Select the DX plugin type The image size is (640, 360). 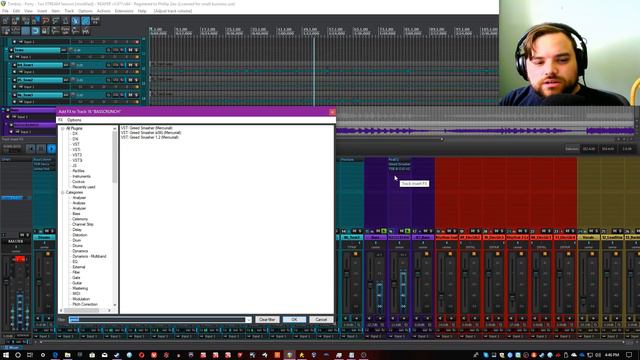pos(75,134)
